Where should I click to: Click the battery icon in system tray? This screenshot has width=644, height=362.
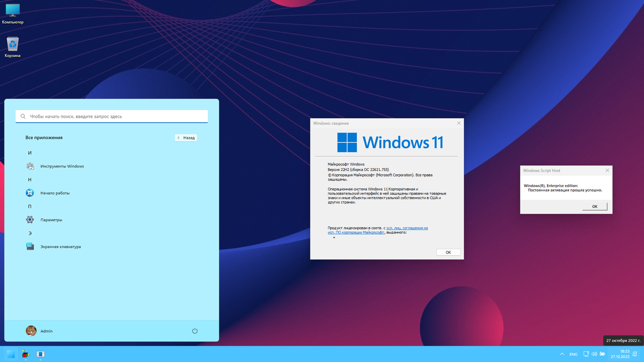(x=602, y=354)
